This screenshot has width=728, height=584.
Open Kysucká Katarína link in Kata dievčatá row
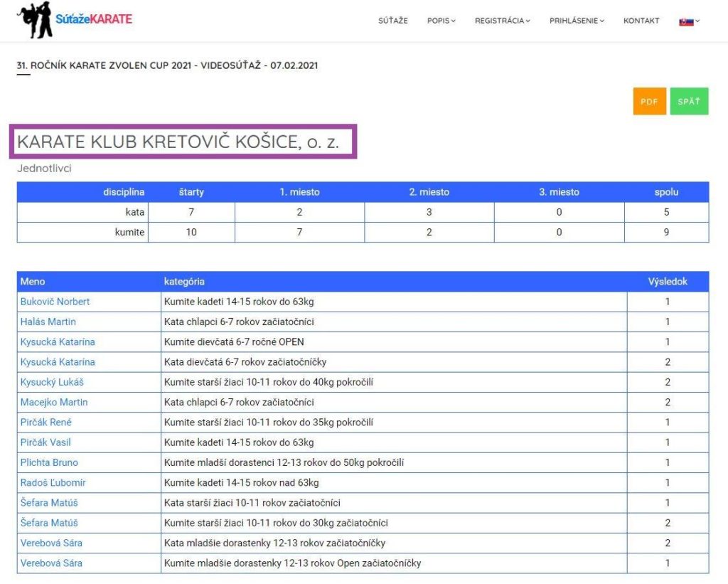pos(58,362)
